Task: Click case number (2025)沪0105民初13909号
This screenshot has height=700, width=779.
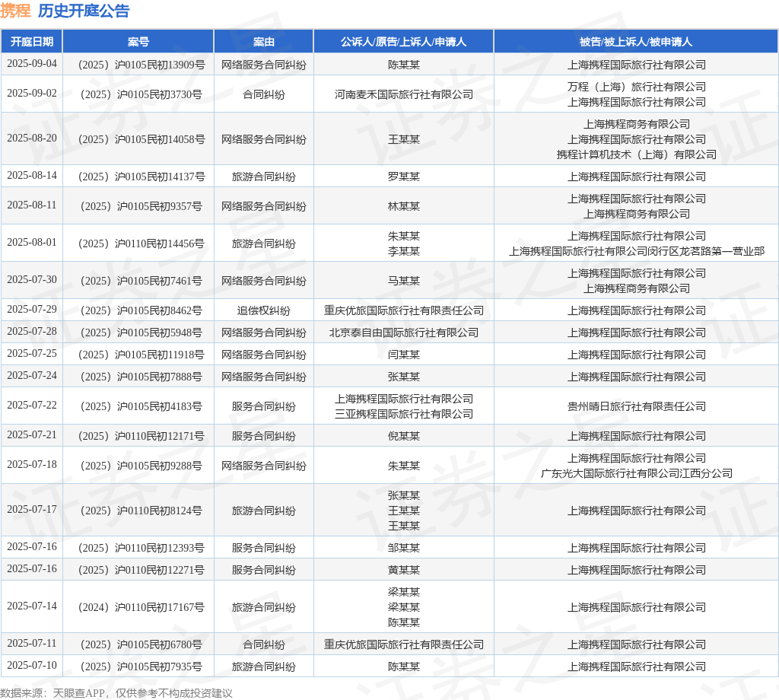Action: click(141, 65)
